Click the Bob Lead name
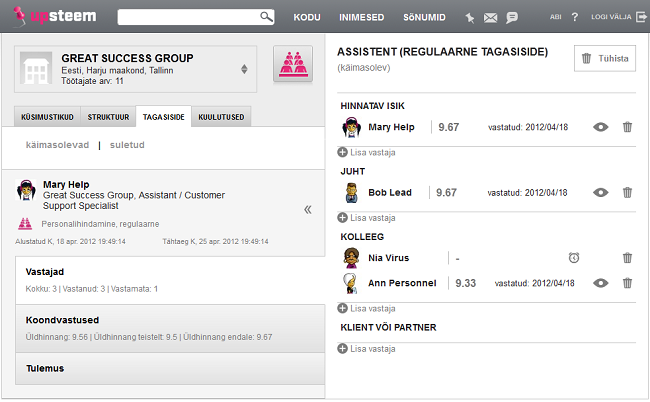Viewport: 650px width, 402px height. pos(390,192)
